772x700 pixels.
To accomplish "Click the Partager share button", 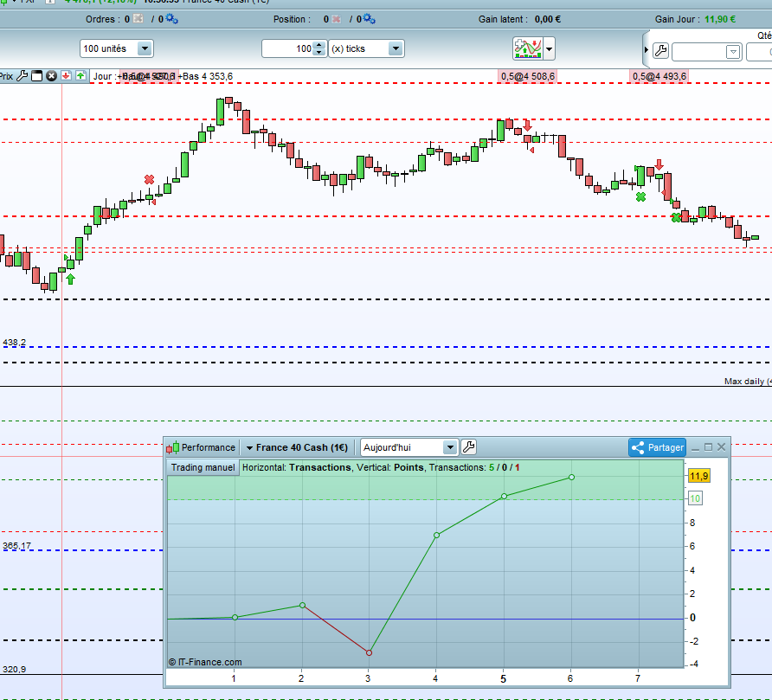I will pos(657,447).
